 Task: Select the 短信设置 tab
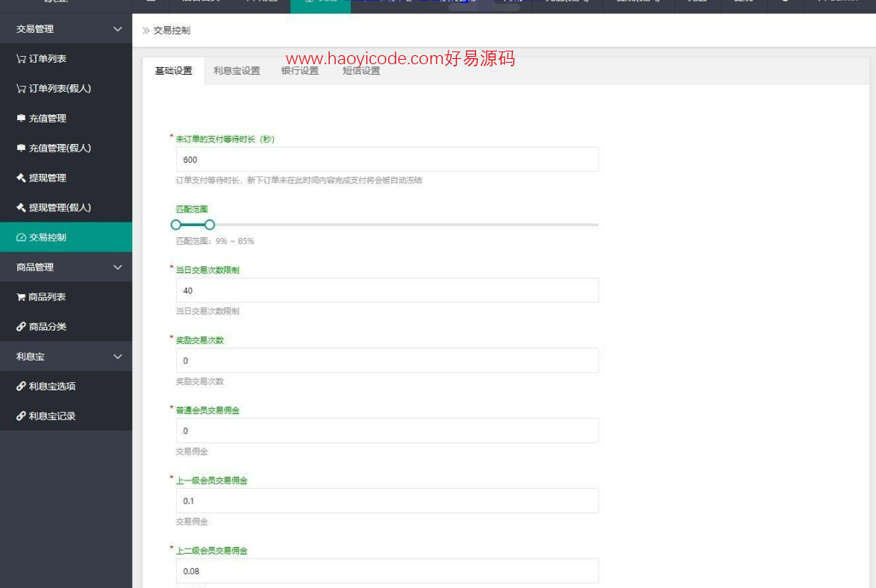point(361,71)
